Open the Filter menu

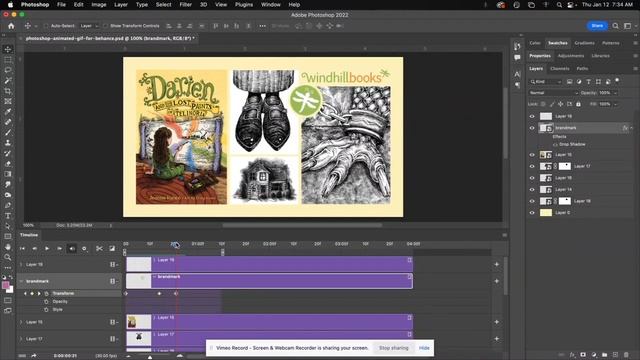click(x=185, y=4)
